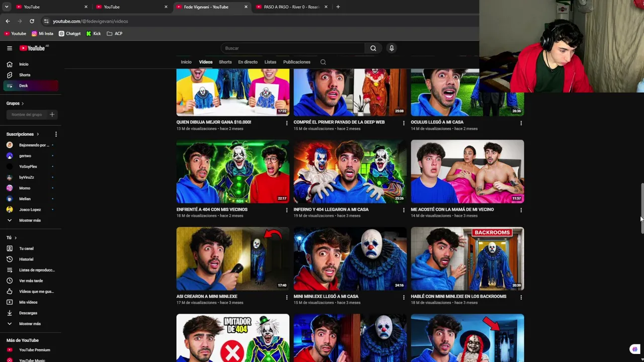Viewport: 644px width, 362px height.
Task: Open options for MINI MINI.EXE LLEGÓ A MI CASA
Action: click(x=404, y=297)
